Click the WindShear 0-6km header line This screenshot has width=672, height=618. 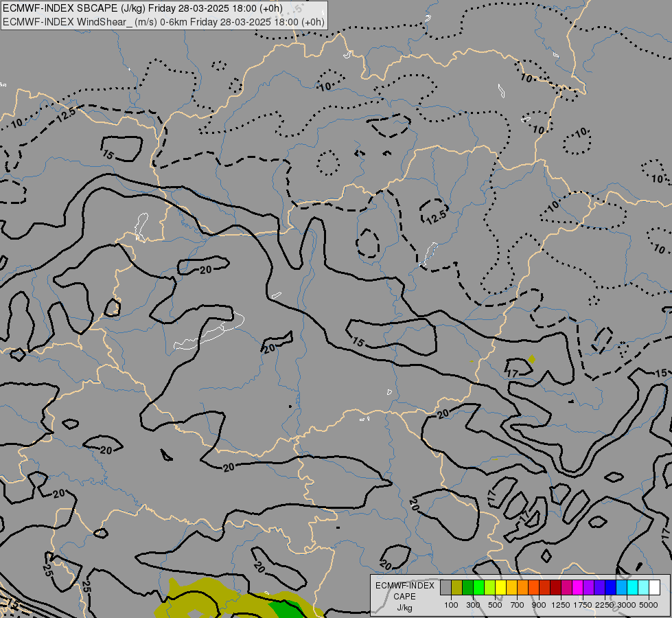click(164, 22)
